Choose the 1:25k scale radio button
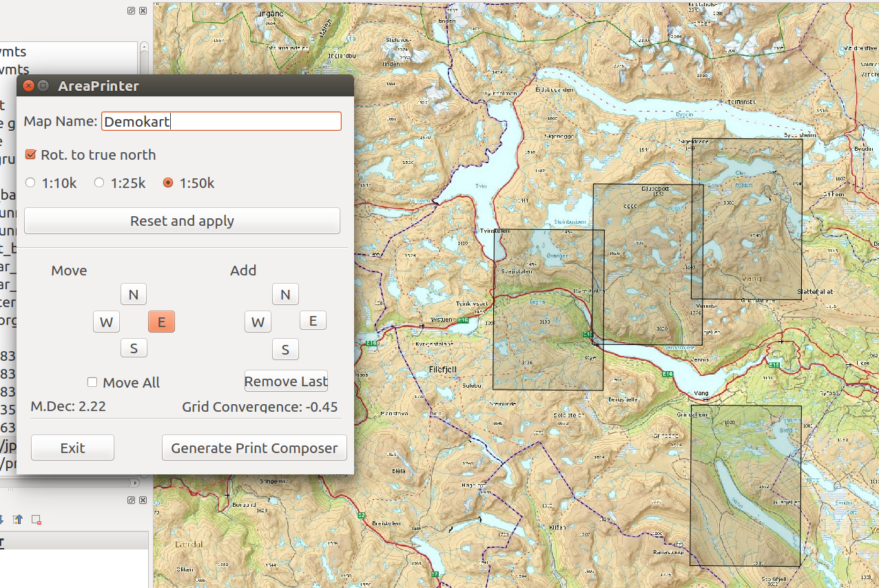 click(x=99, y=183)
